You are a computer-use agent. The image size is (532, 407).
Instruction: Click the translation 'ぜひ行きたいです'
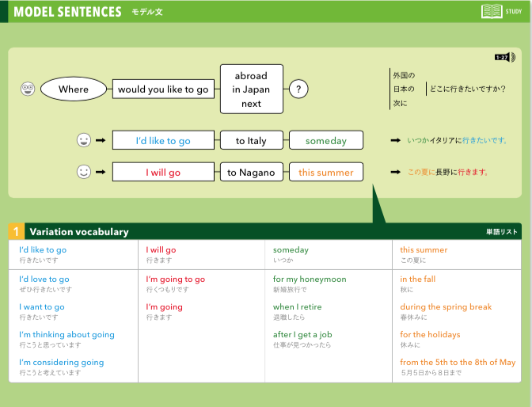tap(46, 290)
